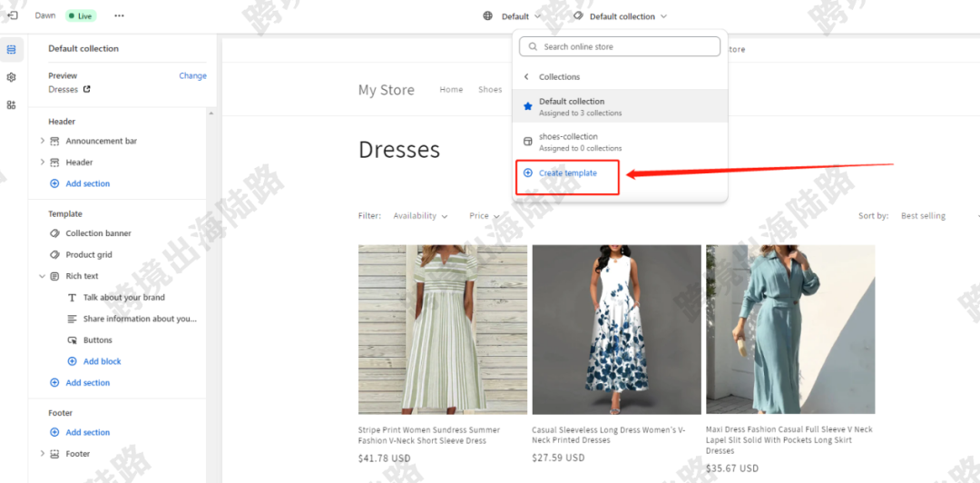The width and height of the screenshot is (980, 483).
Task: Click the striped green sundress image
Action: pyautogui.click(x=443, y=329)
